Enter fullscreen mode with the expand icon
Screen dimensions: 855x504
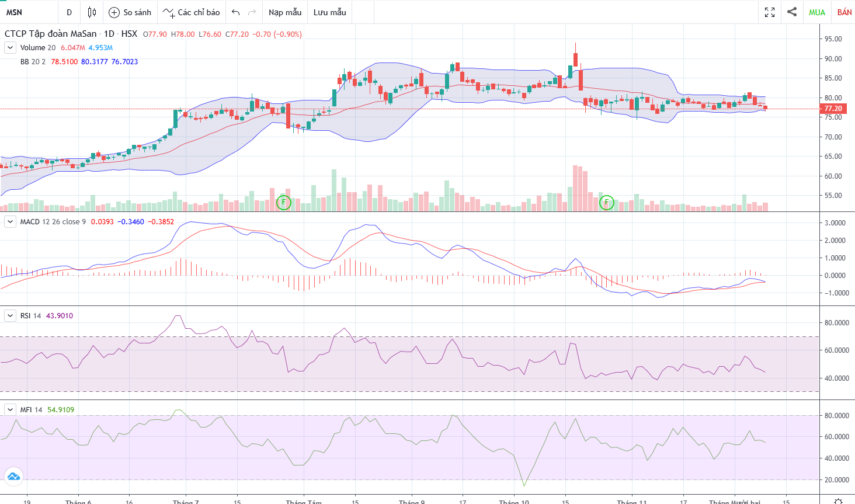(x=770, y=12)
